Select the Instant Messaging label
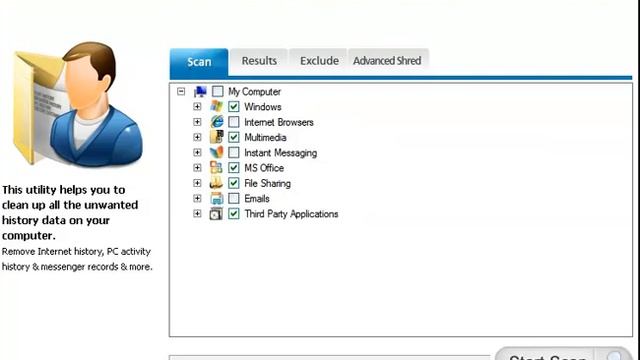 (x=280, y=153)
